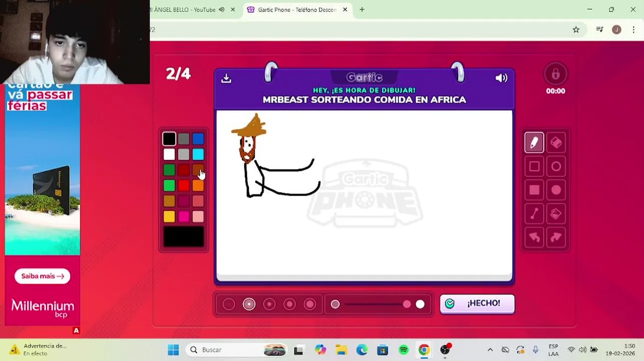The width and height of the screenshot is (644, 361).
Task: Close the Gartic Phone tab
Action: 345,10
